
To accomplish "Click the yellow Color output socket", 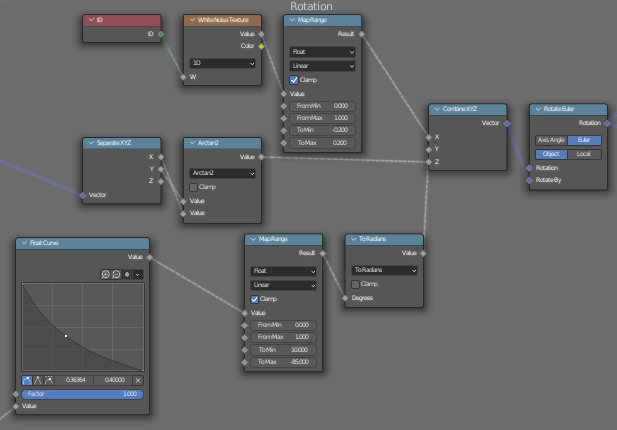I will pyautogui.click(x=261, y=46).
